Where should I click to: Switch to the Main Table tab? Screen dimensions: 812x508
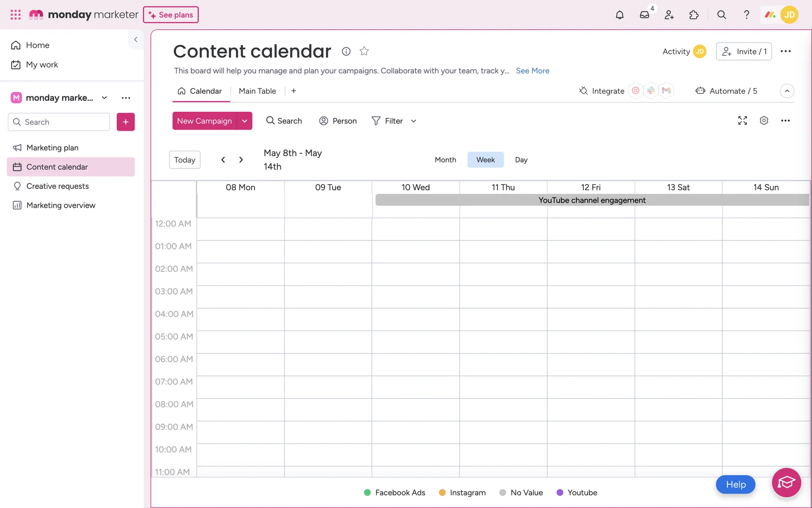tap(257, 91)
